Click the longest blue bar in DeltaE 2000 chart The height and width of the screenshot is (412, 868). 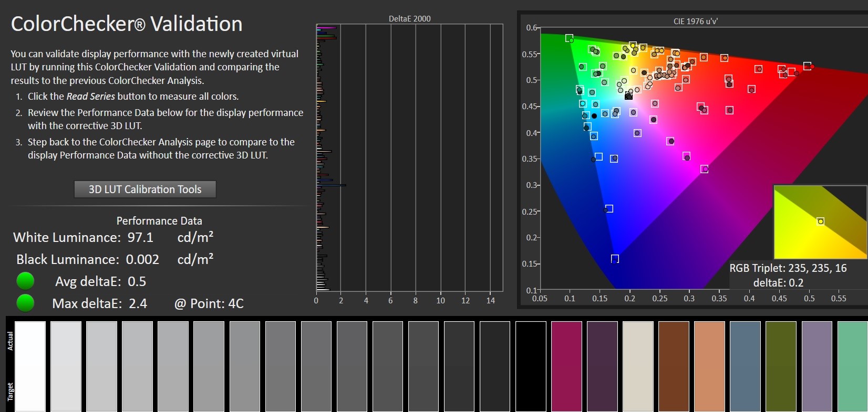[331, 185]
